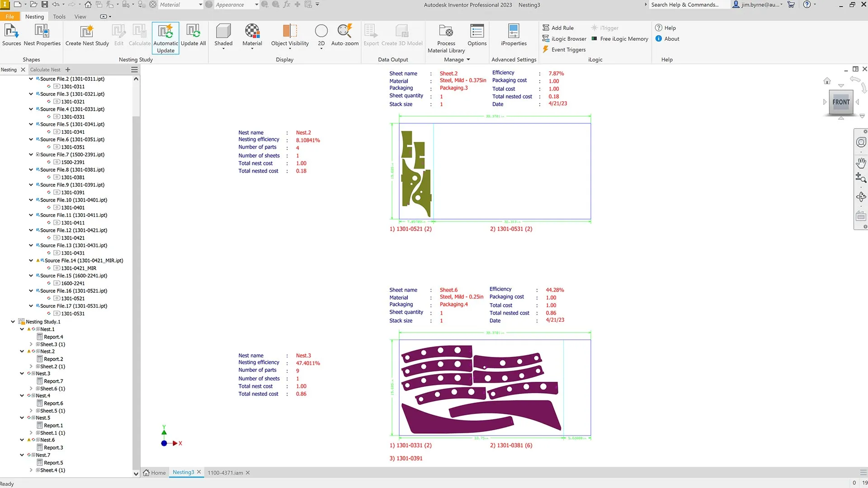Click the iLogic Browser icon
This screenshot has width=868, height=488.
click(547, 38)
